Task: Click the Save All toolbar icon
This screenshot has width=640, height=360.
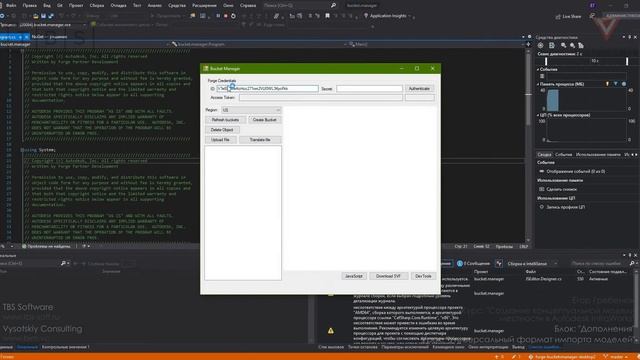Action: tap(51, 16)
